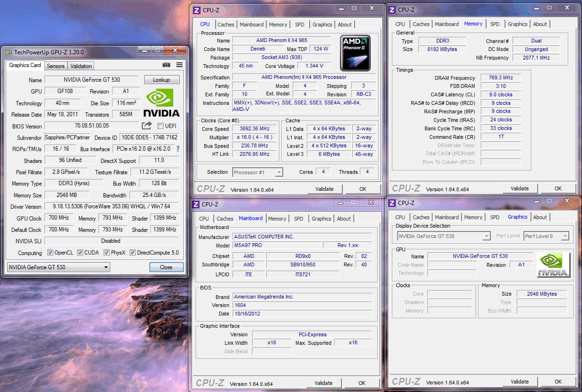Click the Bus Interface question mark icon
Image resolution: width=582 pixels, height=392 pixels.
tap(178, 149)
